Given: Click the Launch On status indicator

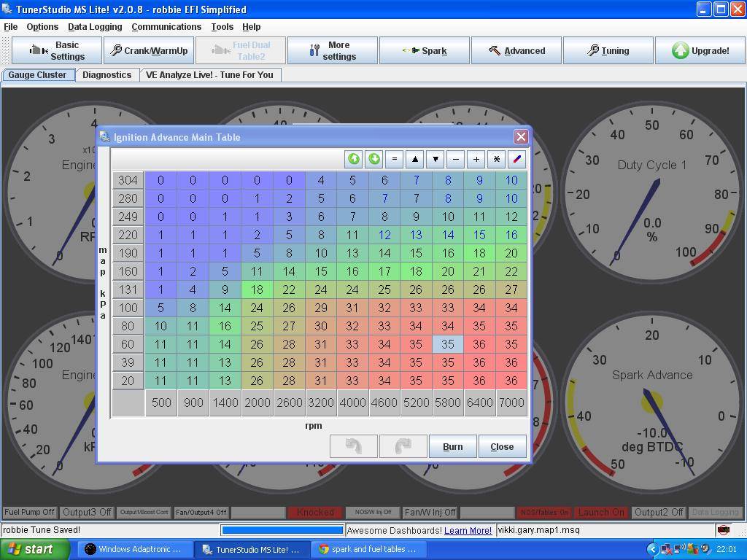Looking at the screenshot, I should click(601, 512).
